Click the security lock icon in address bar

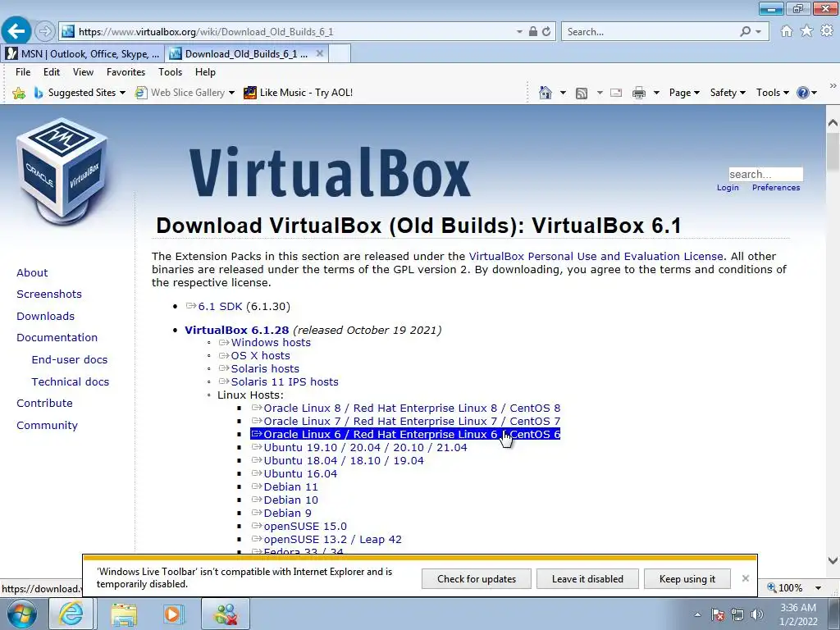point(532,32)
